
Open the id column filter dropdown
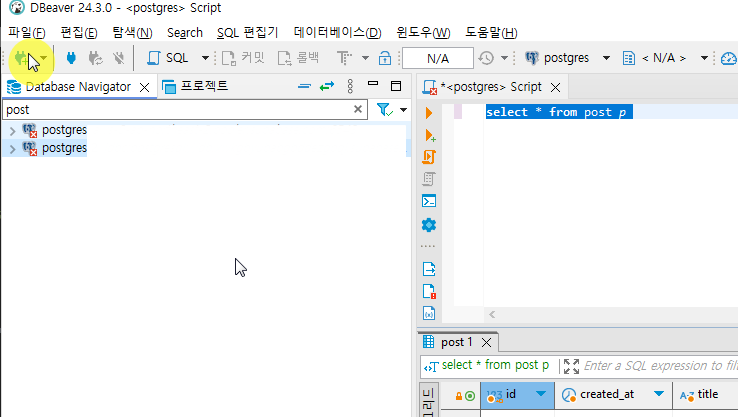pyautogui.click(x=541, y=394)
